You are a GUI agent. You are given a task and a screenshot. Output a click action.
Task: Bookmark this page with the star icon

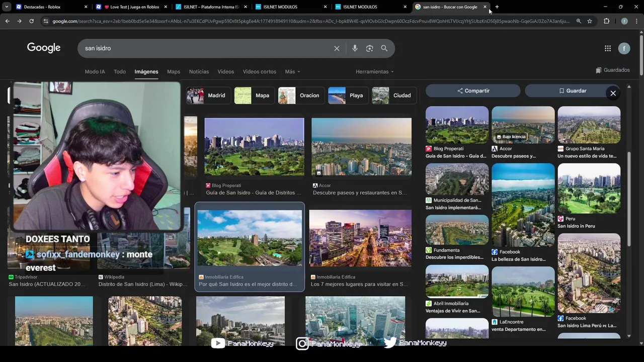pyautogui.click(x=590, y=21)
